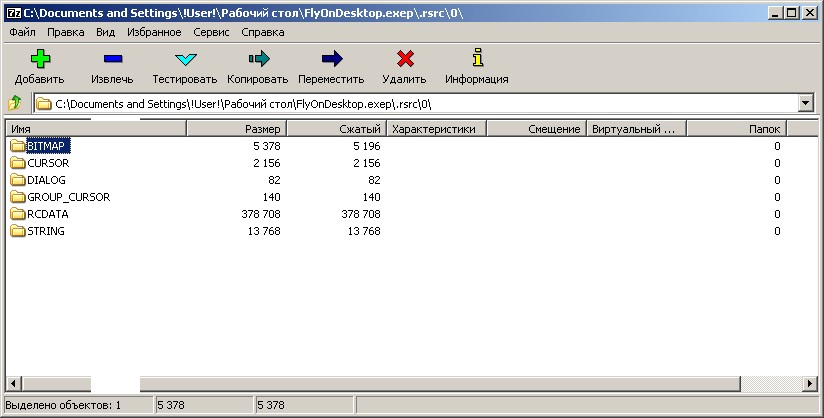Select the DIALOG folder name
Screen dimensions: 824x418
pos(46,180)
